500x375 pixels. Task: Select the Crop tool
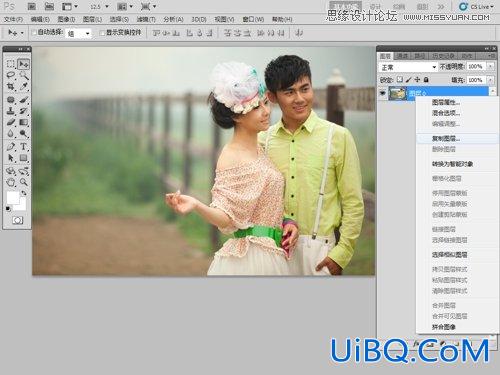(11, 87)
